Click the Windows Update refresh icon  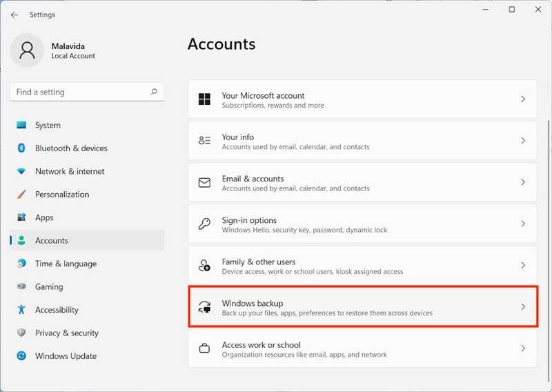(21, 355)
